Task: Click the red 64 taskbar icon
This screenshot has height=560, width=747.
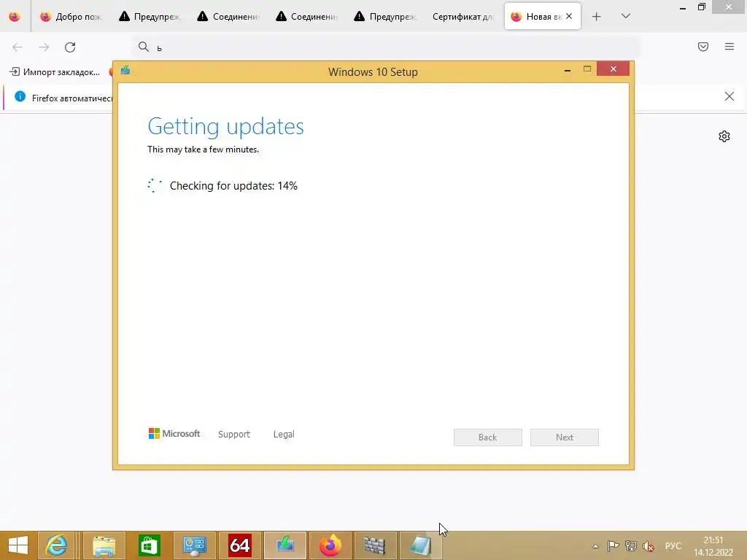Action: click(239, 545)
